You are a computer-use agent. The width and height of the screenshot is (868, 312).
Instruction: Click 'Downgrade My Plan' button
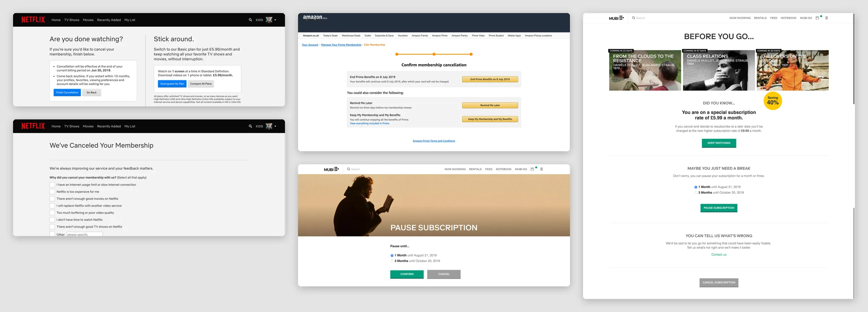(x=172, y=84)
